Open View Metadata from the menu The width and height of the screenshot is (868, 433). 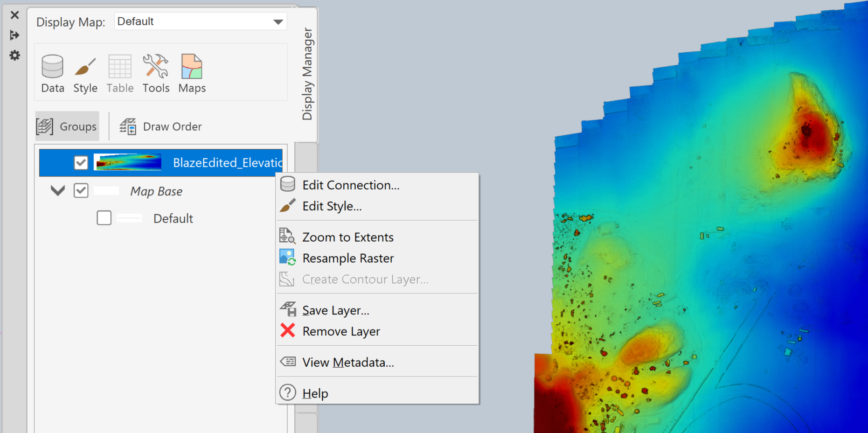click(x=347, y=362)
